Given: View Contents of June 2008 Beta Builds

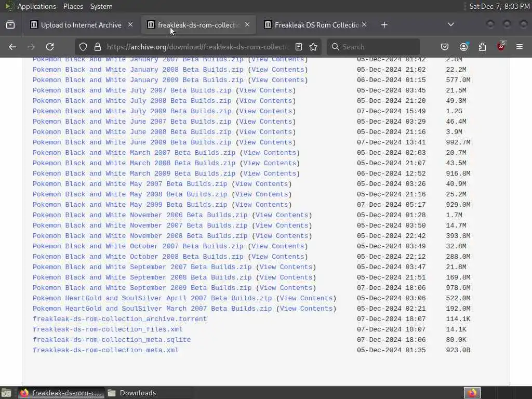Looking at the screenshot, I should [265, 132].
